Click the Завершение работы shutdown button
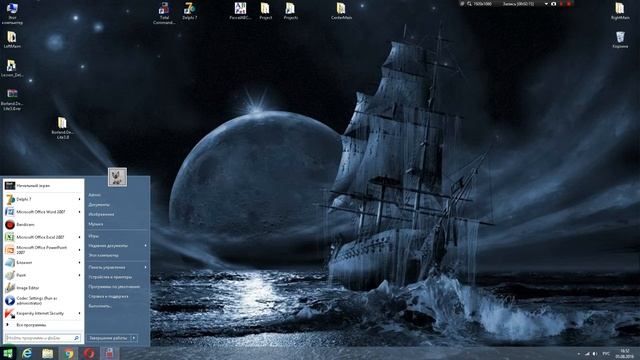640x360 pixels. pos(109,338)
